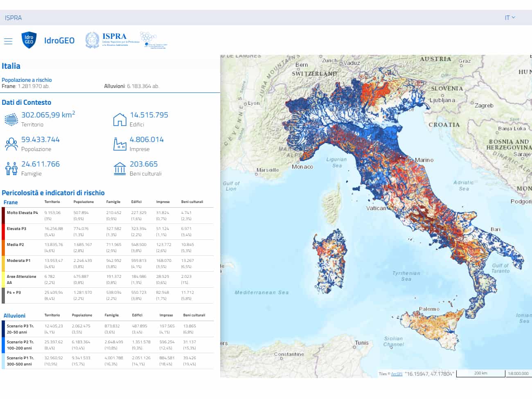Open the ArcGIS tiles attribution link
The width and height of the screenshot is (532, 399).
(x=397, y=374)
